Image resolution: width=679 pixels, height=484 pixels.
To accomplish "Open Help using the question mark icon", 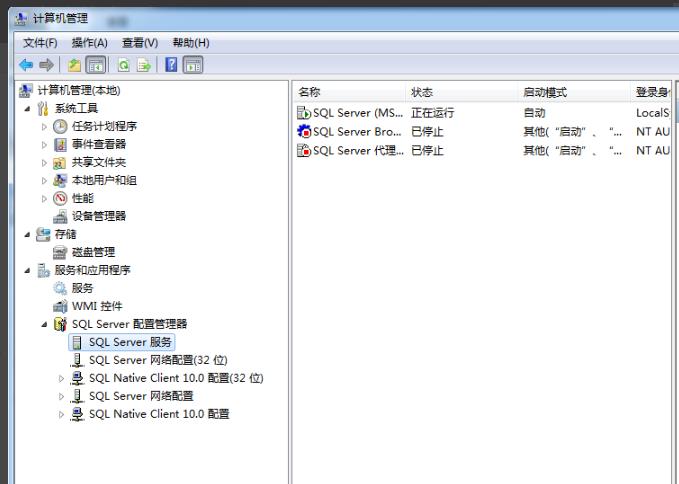I will [172, 65].
